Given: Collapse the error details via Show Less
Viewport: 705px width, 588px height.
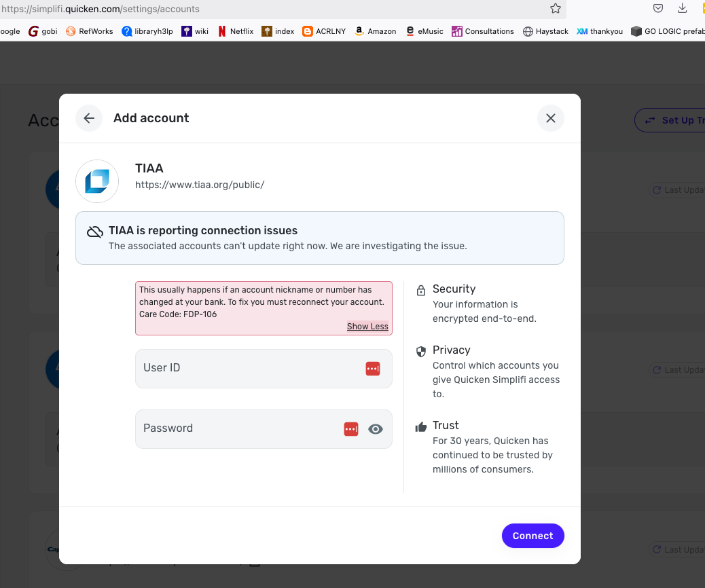Looking at the screenshot, I should tap(367, 326).
